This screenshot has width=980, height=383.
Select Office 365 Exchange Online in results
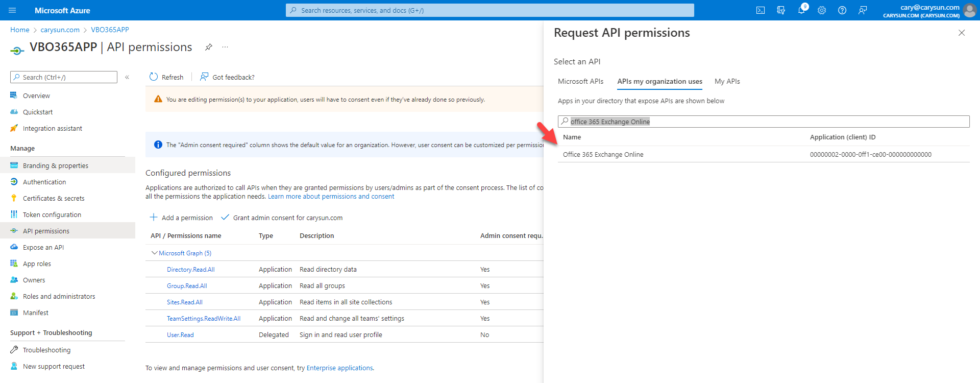click(603, 154)
